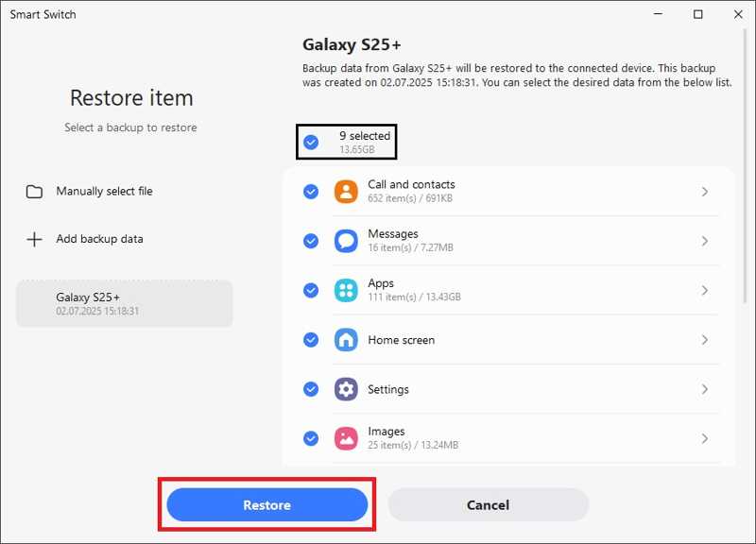The height and width of the screenshot is (544, 756).
Task: Click the Home screen house icon
Action: pos(346,340)
